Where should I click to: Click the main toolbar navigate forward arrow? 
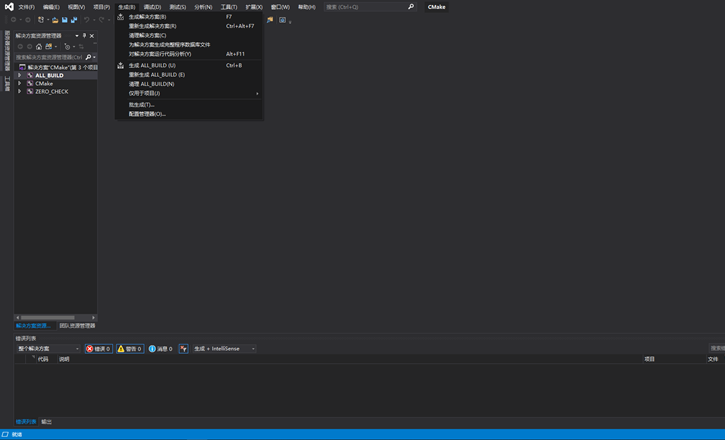[28, 20]
